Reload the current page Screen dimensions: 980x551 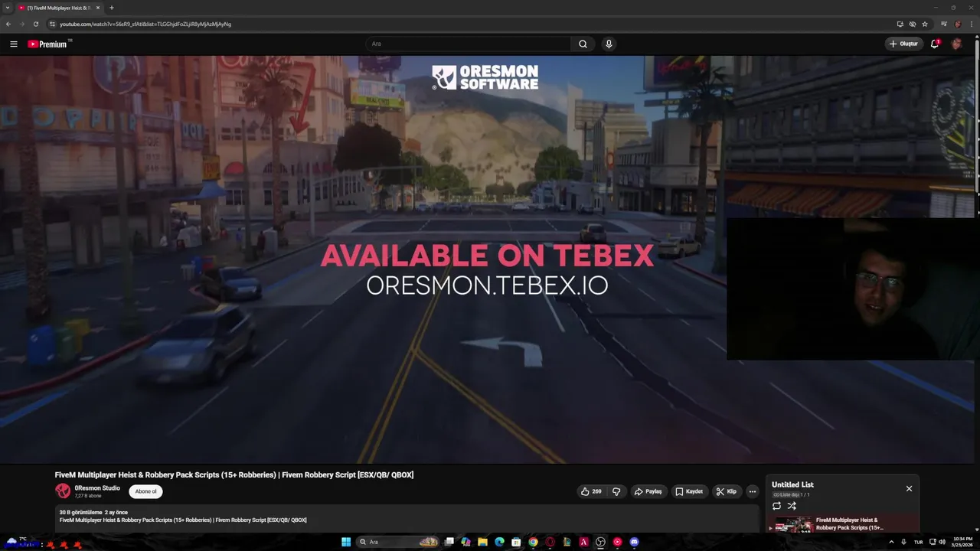click(35, 24)
